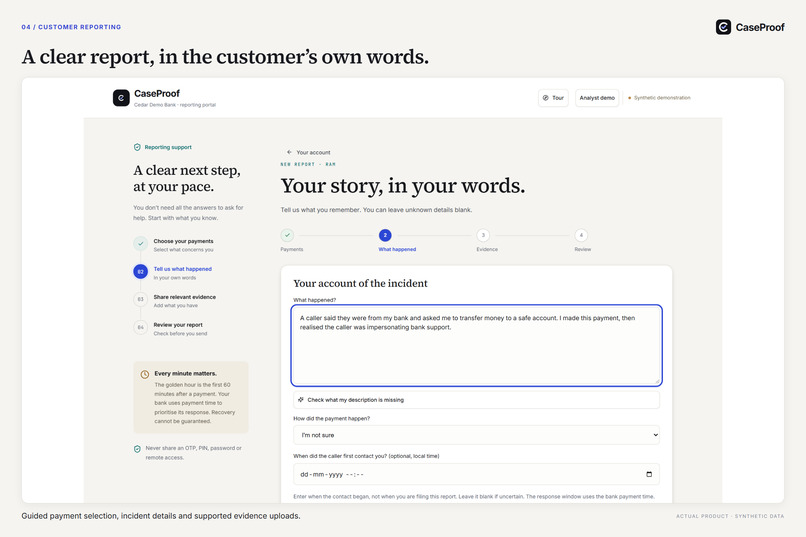Click the Synthetic demonstration label
Screen dimensions: 806x537
pos(662,98)
